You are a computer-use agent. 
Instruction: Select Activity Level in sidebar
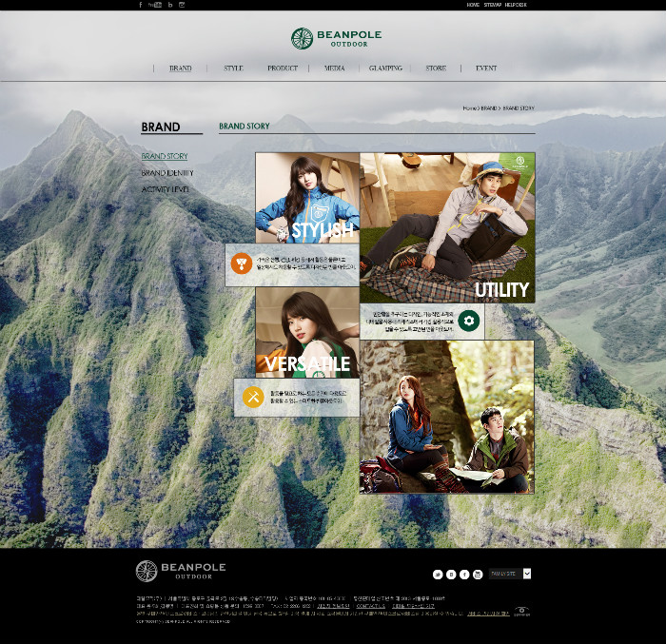(x=166, y=189)
